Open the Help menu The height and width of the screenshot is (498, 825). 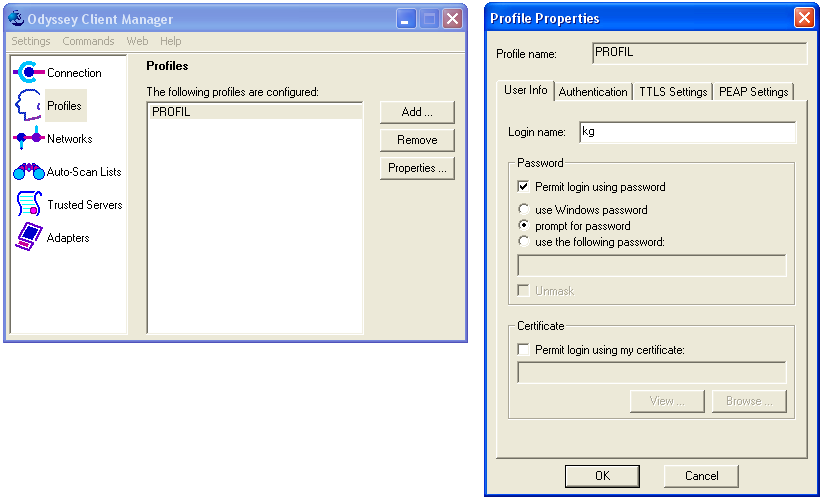click(x=170, y=41)
